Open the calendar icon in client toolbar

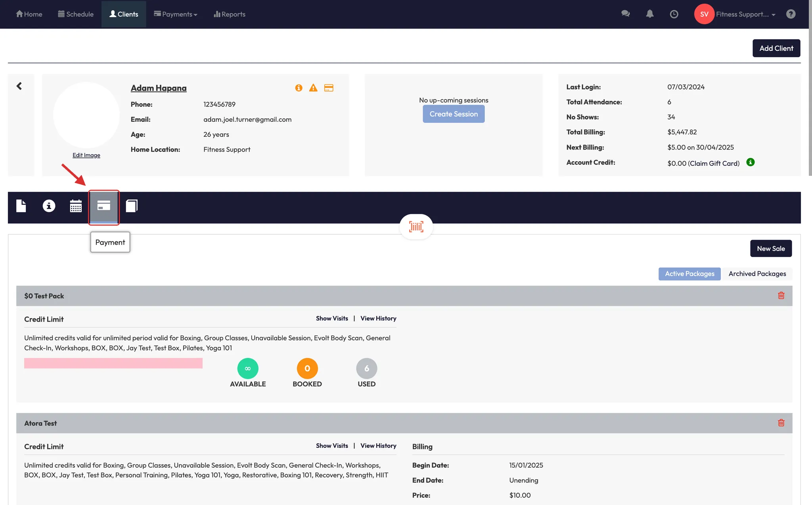[x=76, y=206]
